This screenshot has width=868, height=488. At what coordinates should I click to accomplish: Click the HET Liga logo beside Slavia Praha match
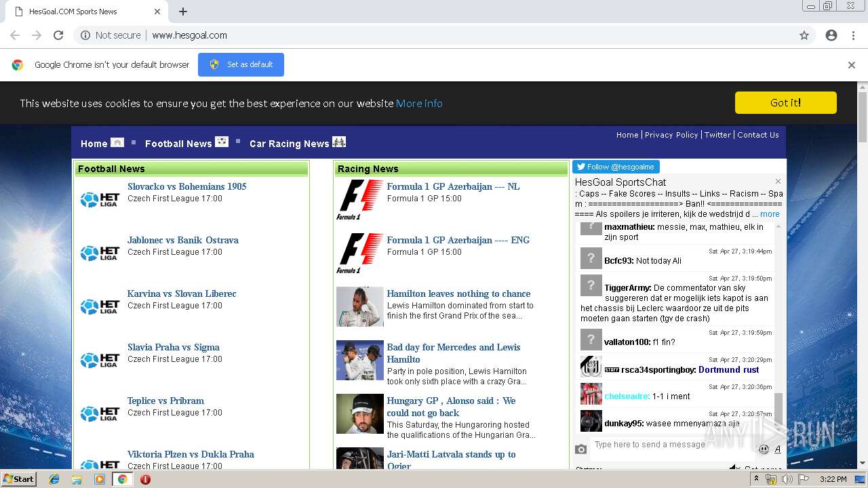click(x=100, y=360)
